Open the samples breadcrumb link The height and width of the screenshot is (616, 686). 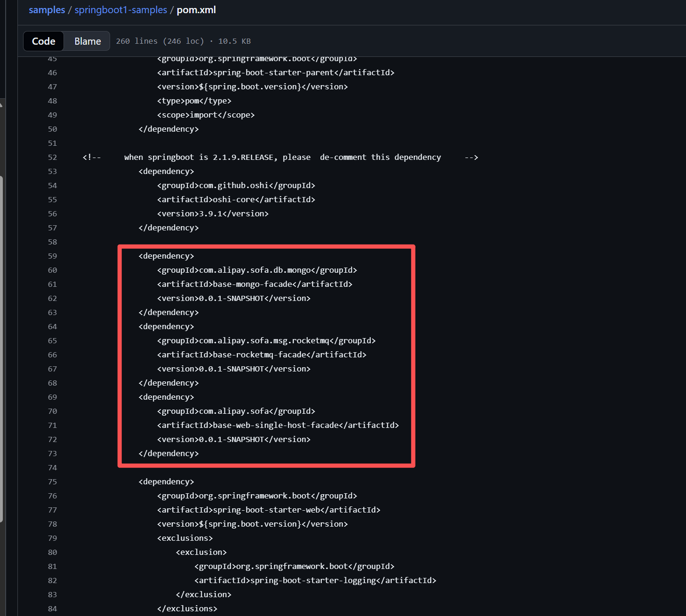[x=47, y=10]
